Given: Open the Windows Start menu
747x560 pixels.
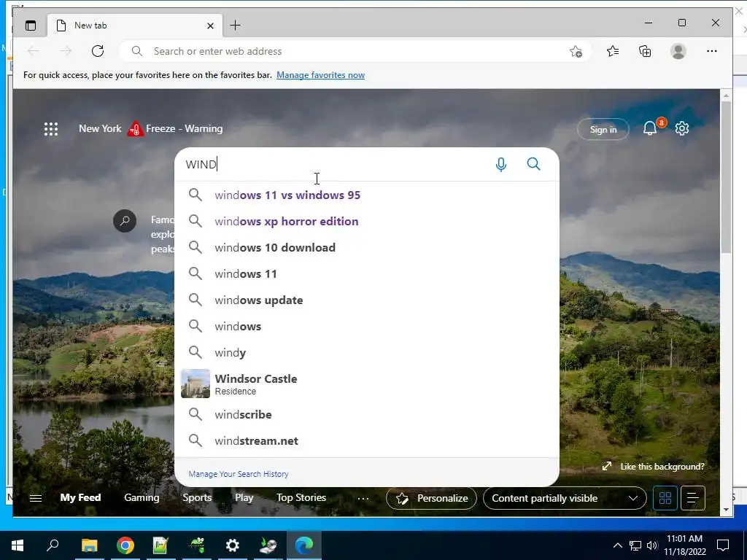Looking at the screenshot, I should pos(18,545).
